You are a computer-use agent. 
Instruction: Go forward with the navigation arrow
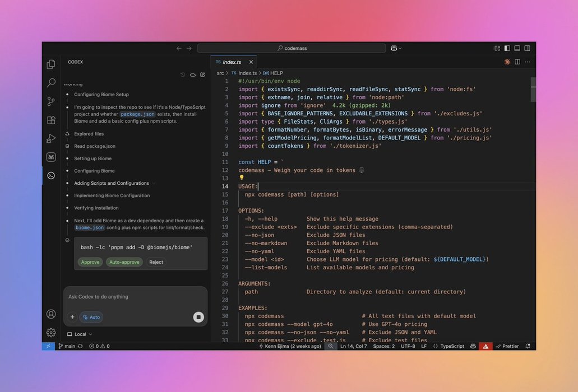pyautogui.click(x=189, y=48)
